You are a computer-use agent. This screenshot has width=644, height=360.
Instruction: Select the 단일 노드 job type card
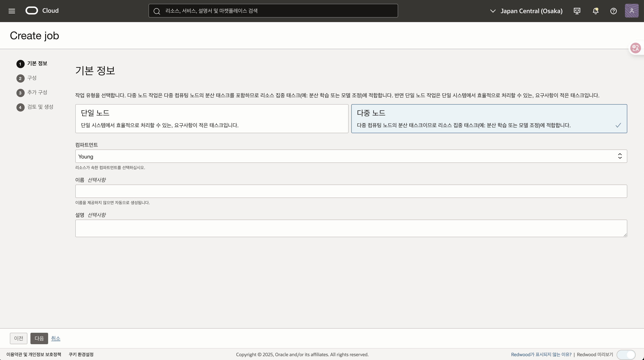click(x=211, y=119)
